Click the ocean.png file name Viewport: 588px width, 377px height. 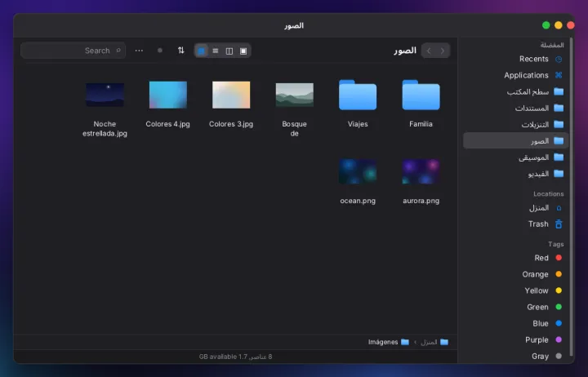pos(358,201)
